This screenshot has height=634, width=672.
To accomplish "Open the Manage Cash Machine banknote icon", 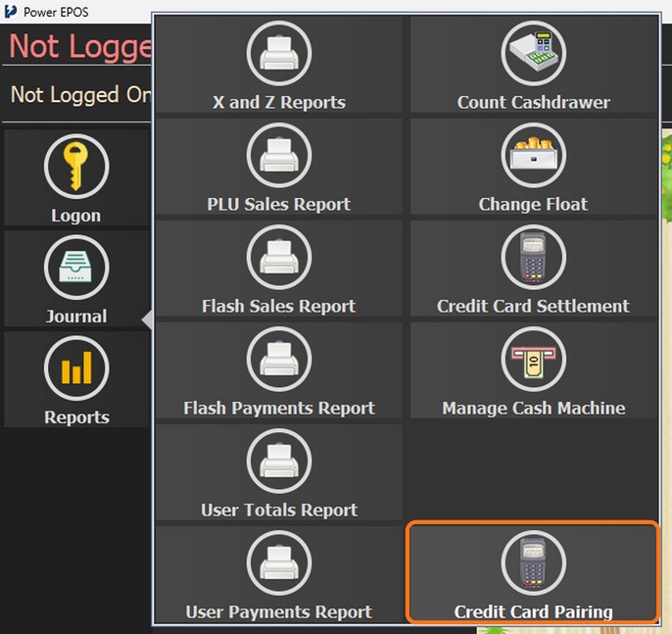I will point(534,360).
